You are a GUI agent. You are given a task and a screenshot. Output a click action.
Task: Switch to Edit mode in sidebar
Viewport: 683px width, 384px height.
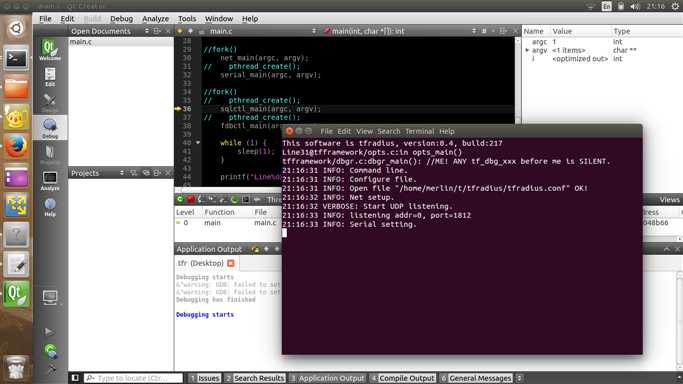[x=50, y=77]
